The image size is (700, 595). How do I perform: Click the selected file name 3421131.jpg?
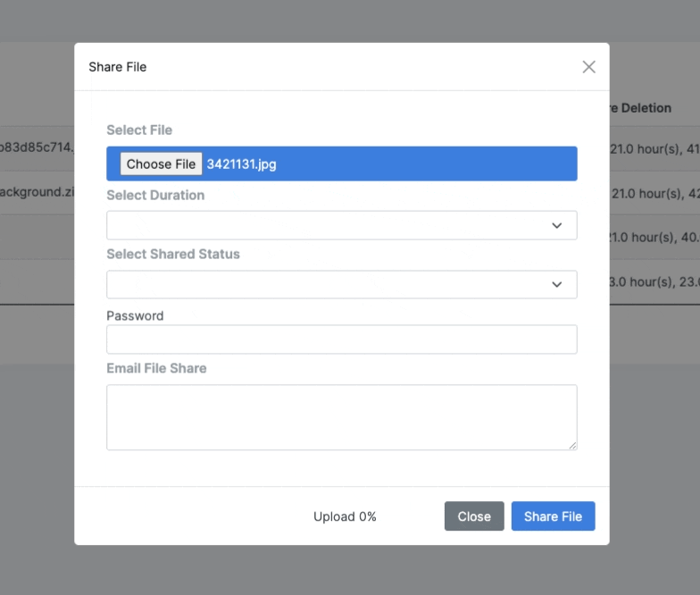pyautogui.click(x=242, y=164)
